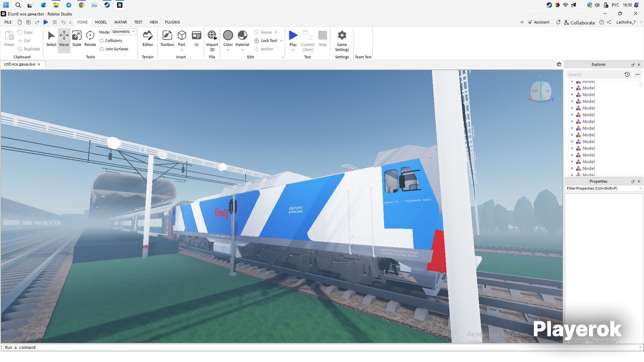Screen dimensions: 644x362
Task: Open the Toolbox panel
Action: click(x=167, y=39)
